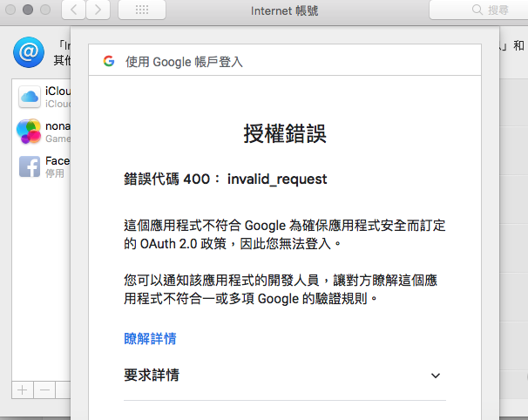Select the Facebook 停用 row label
The width and height of the screenshot is (528, 420).
[x=58, y=166]
